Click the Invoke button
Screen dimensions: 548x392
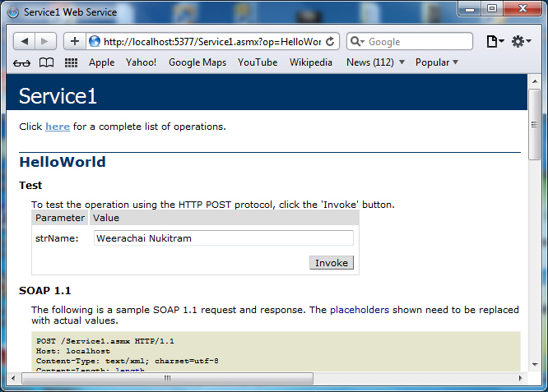point(332,262)
